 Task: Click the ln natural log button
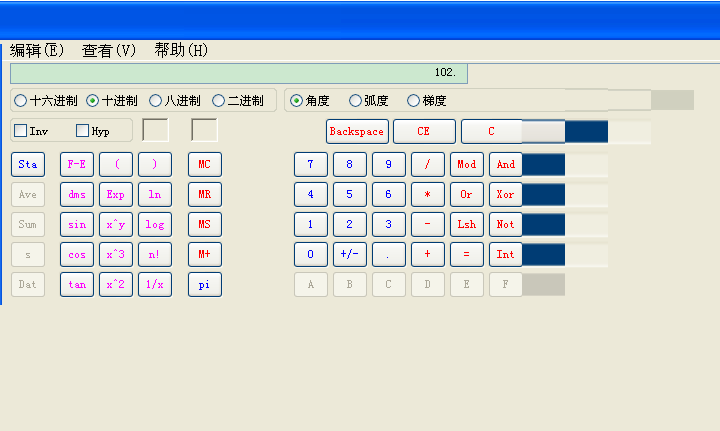[155, 195]
